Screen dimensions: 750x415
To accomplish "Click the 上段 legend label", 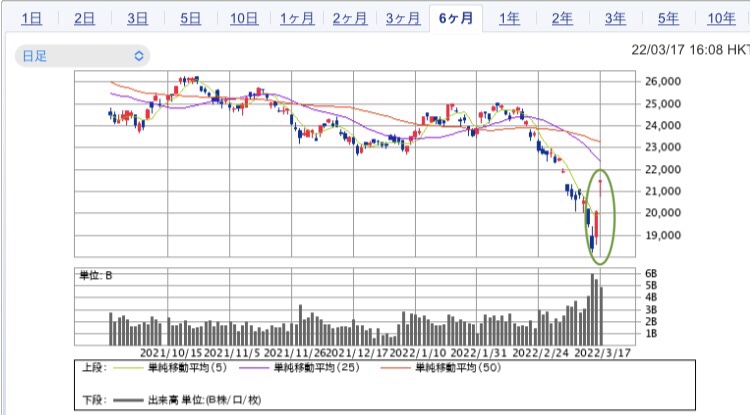I will pyautogui.click(x=94, y=368).
